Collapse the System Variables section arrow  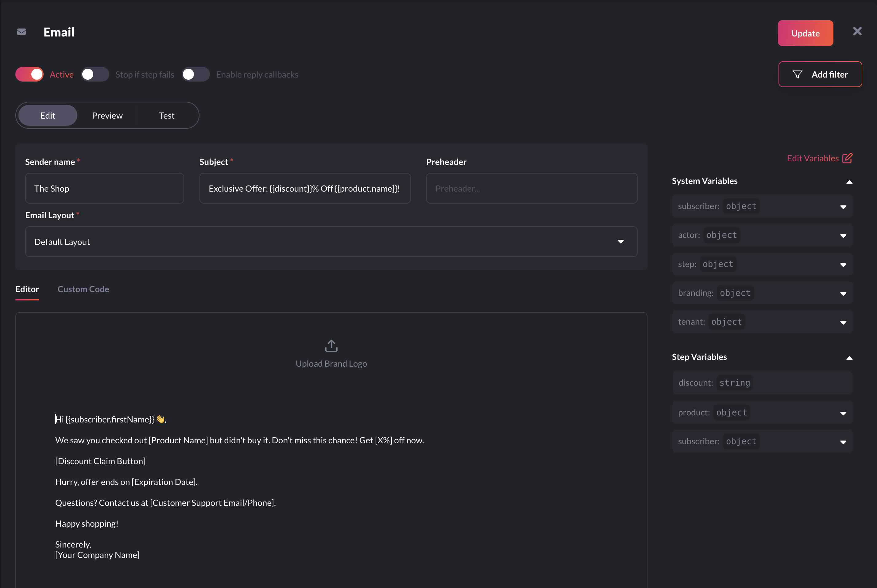pos(849,182)
